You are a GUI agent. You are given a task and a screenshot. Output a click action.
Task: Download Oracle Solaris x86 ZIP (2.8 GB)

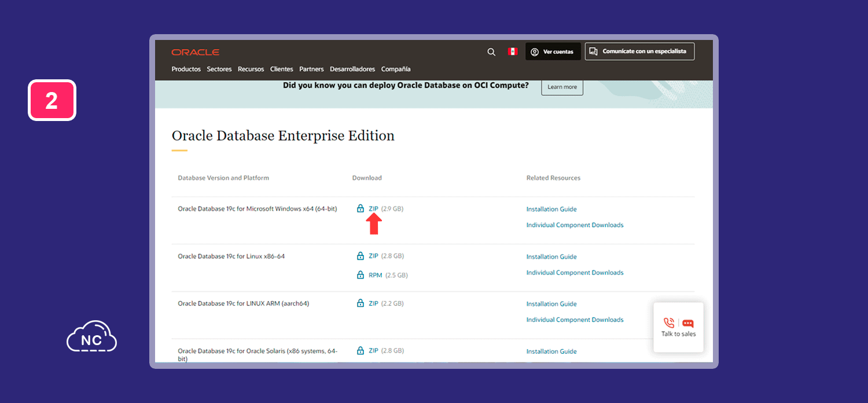tap(373, 351)
